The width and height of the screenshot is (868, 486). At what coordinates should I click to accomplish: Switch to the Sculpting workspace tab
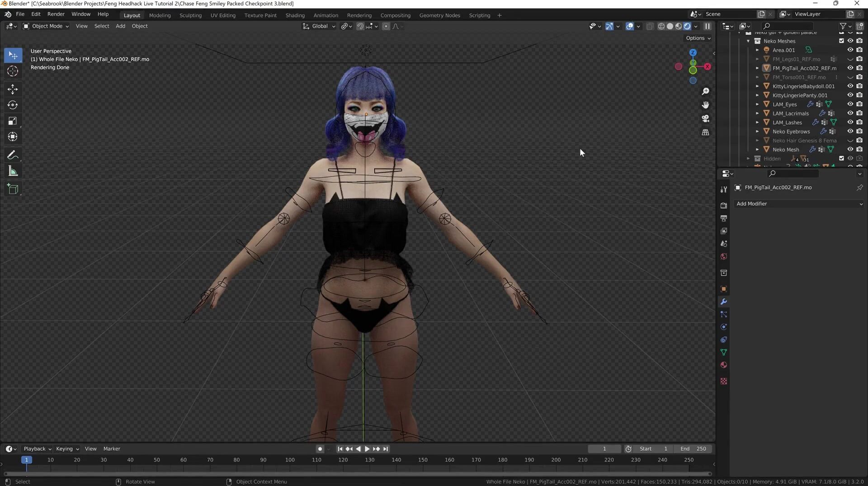tap(190, 15)
